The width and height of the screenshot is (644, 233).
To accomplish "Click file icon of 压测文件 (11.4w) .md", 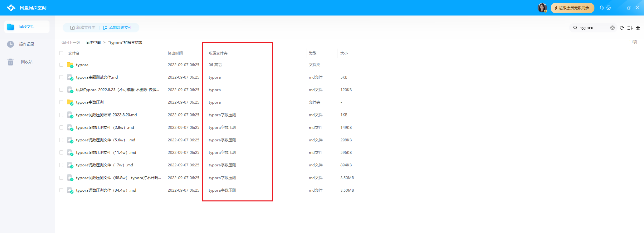I will tap(70, 152).
